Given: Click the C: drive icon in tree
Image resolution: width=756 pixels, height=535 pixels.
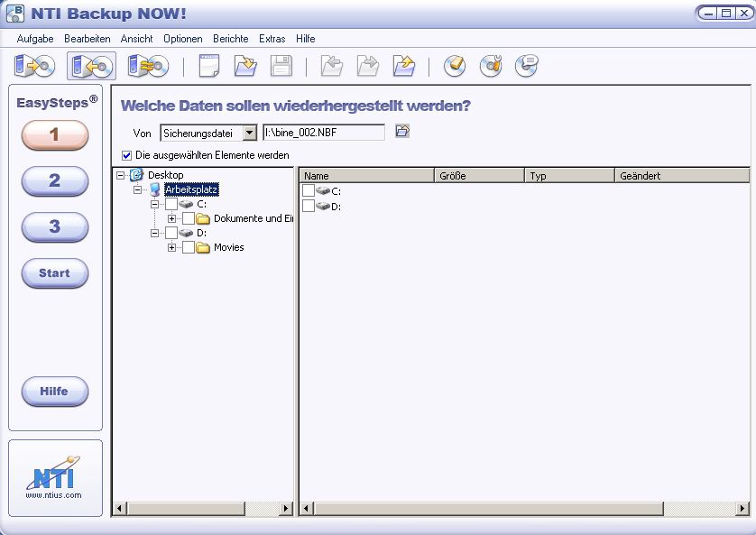Looking at the screenshot, I should coord(186,205).
